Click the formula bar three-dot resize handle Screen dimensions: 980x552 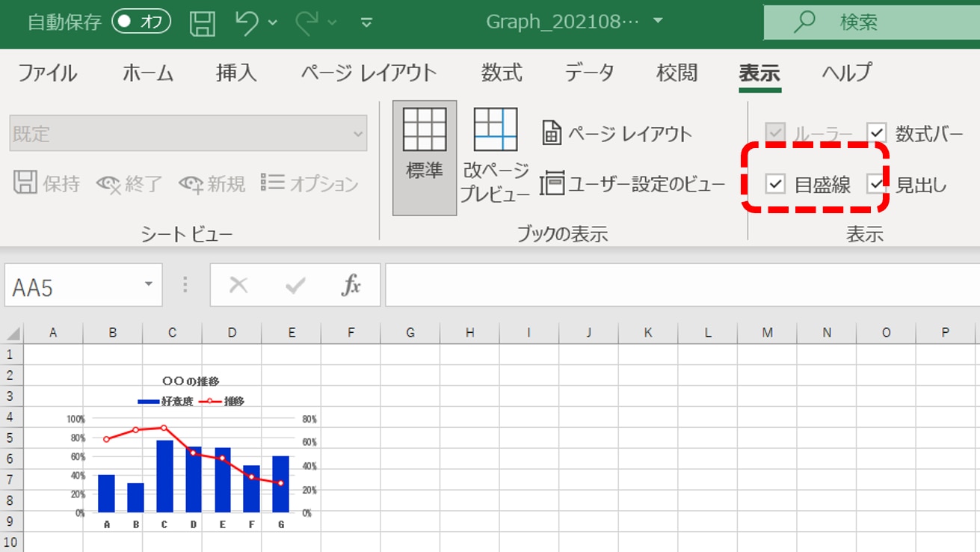pos(185,285)
